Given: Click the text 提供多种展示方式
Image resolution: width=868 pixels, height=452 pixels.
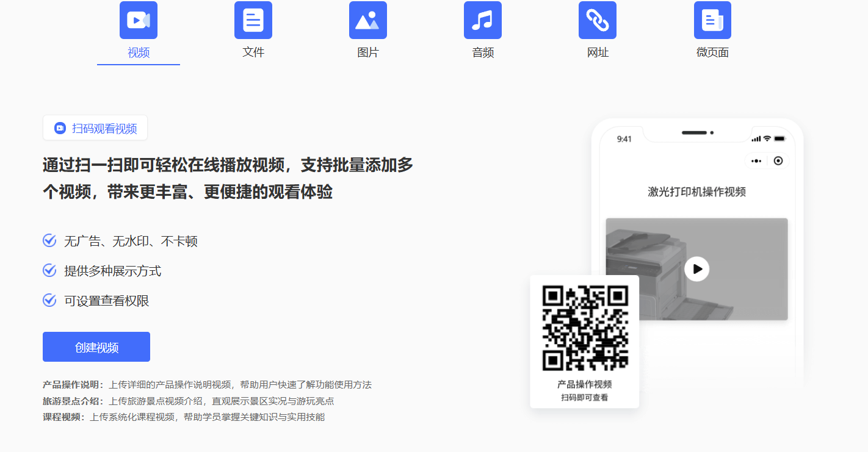Looking at the screenshot, I should 112,271.
